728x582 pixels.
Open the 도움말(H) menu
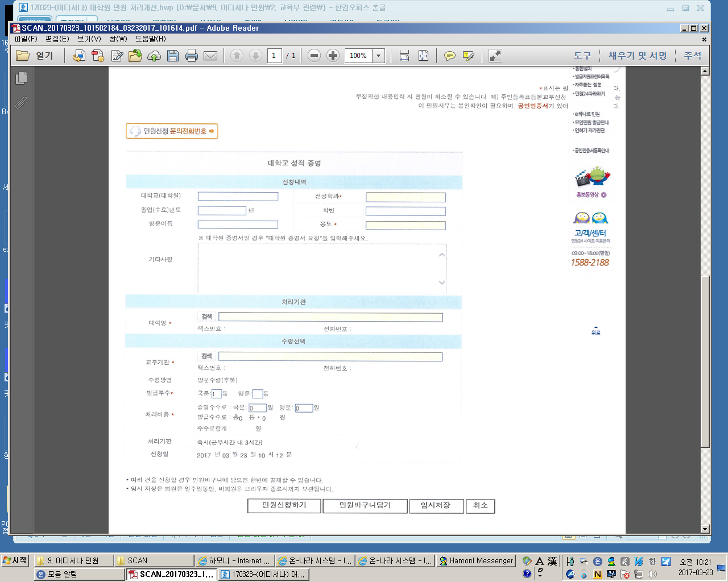pyautogui.click(x=151, y=39)
